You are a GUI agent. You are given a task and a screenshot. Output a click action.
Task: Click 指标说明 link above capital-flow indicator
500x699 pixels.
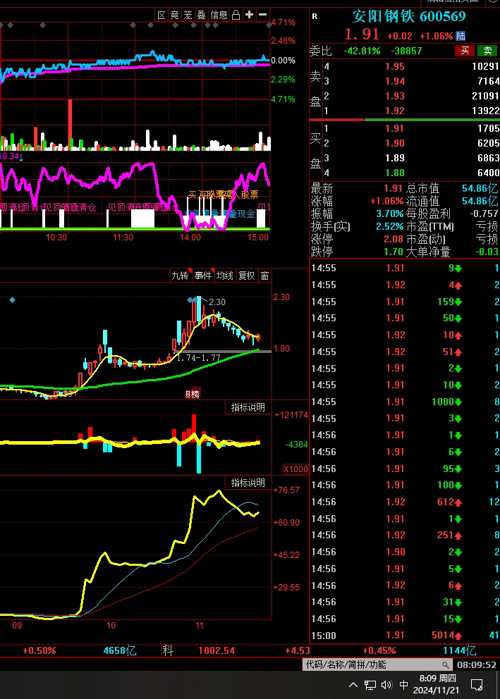pyautogui.click(x=248, y=407)
